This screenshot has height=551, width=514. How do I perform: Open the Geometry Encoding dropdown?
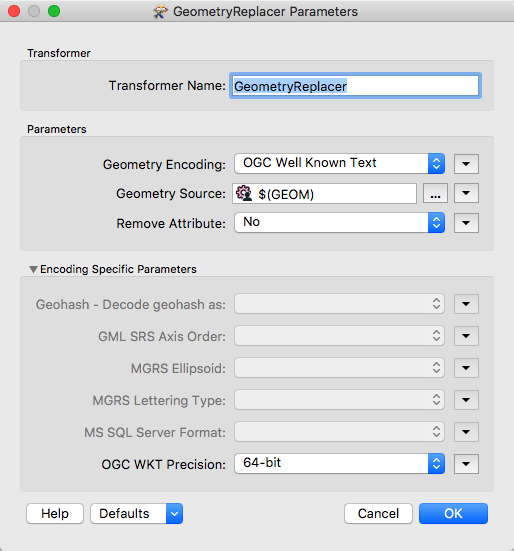(x=339, y=163)
